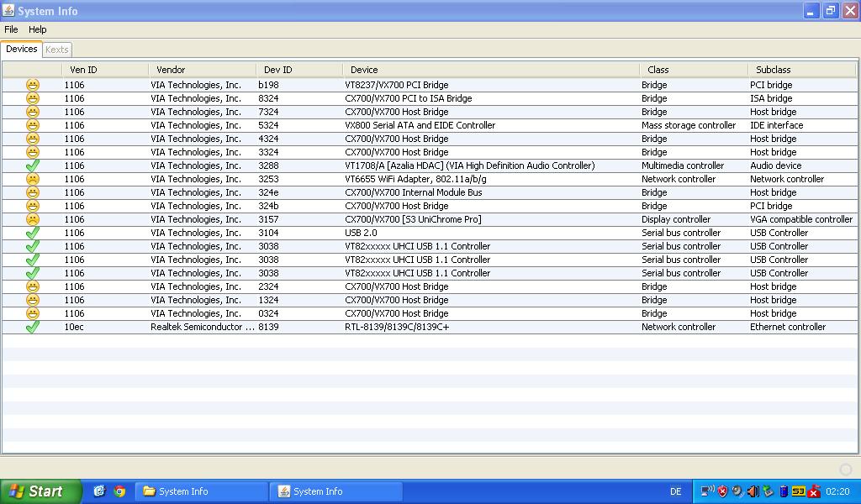This screenshot has height=504, width=861.
Task: Click green checkmark for Realtek RTL-8139 row
Action: tap(33, 327)
